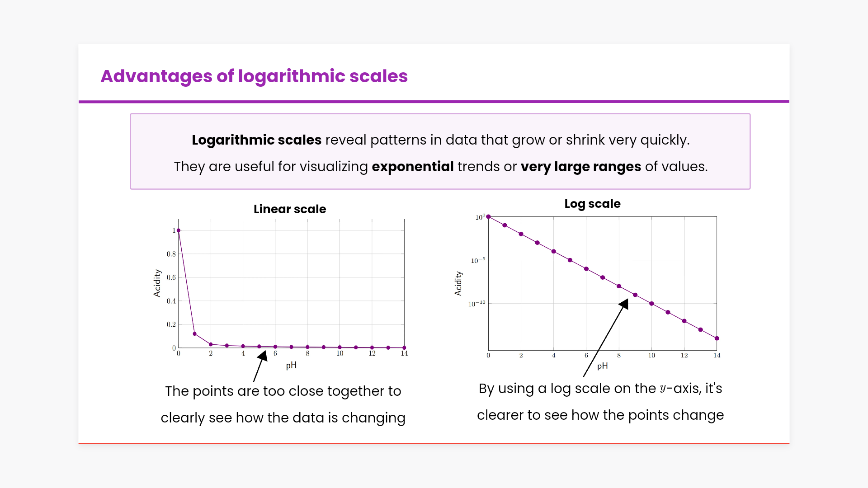Click the log chart data point at pH 14
868x488 pixels.
coord(717,338)
